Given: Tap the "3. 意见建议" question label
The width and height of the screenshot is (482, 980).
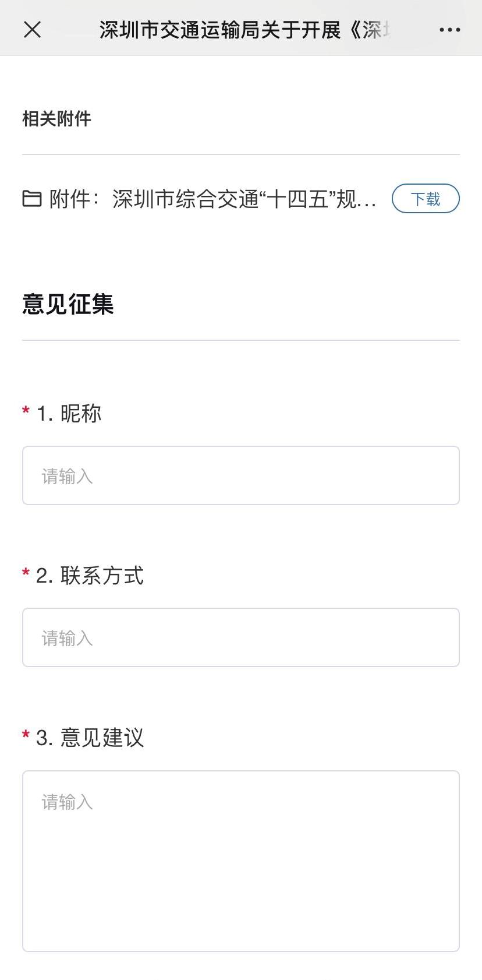Looking at the screenshot, I should (x=90, y=738).
